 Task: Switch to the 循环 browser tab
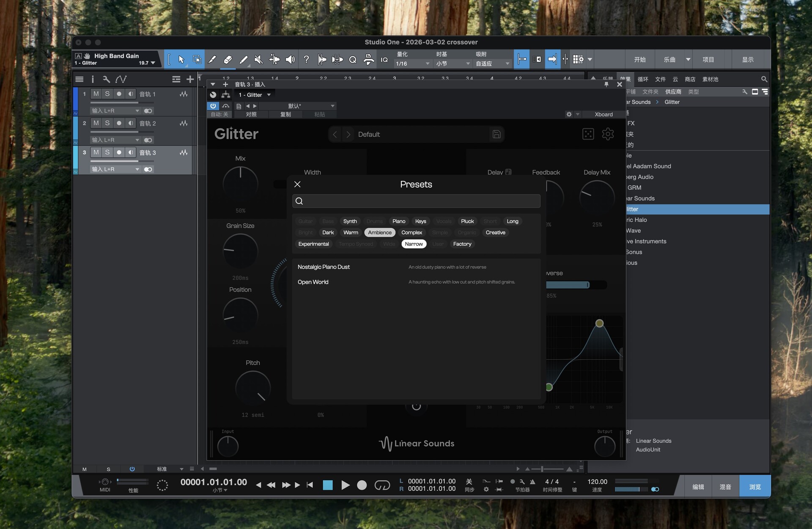tap(642, 79)
